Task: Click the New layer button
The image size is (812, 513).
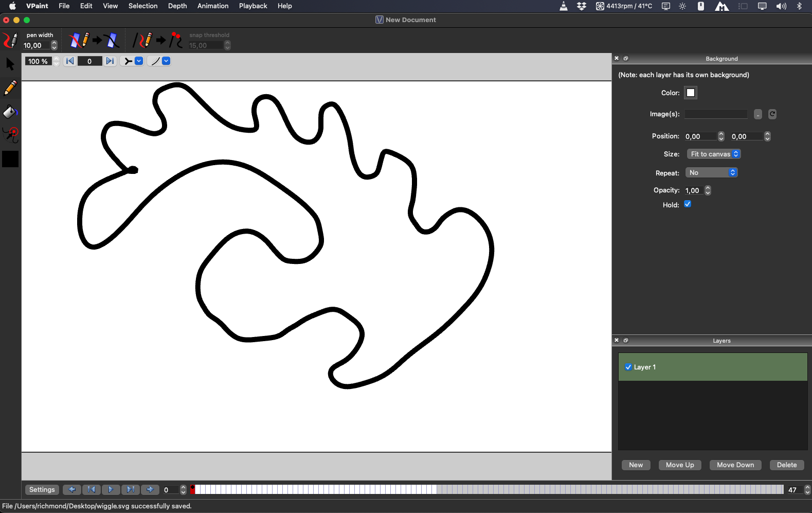Action: 636,465
